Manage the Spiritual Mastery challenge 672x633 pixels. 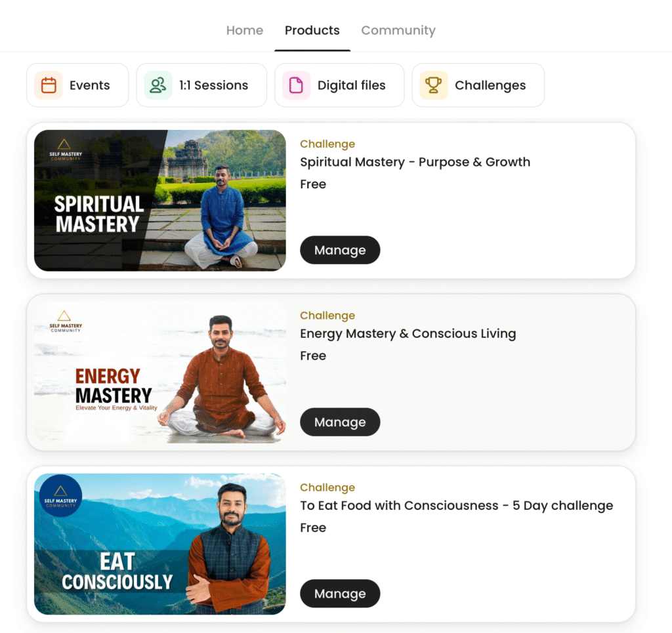tap(340, 250)
